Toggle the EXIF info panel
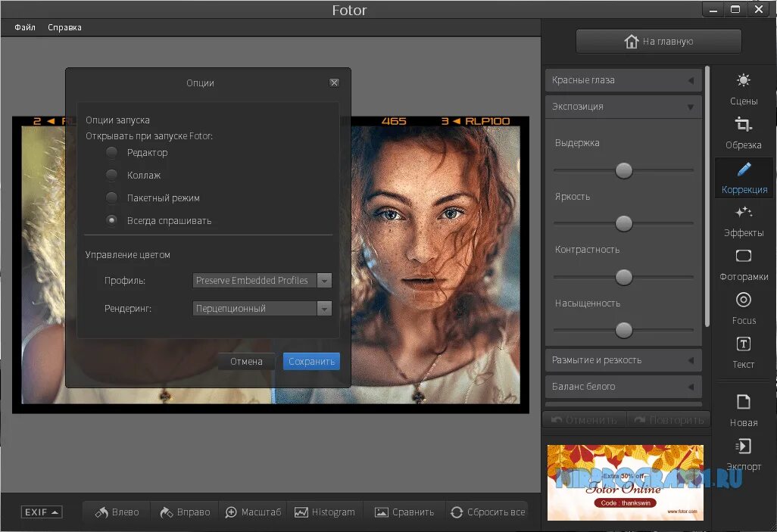The image size is (777, 532). coord(42,512)
